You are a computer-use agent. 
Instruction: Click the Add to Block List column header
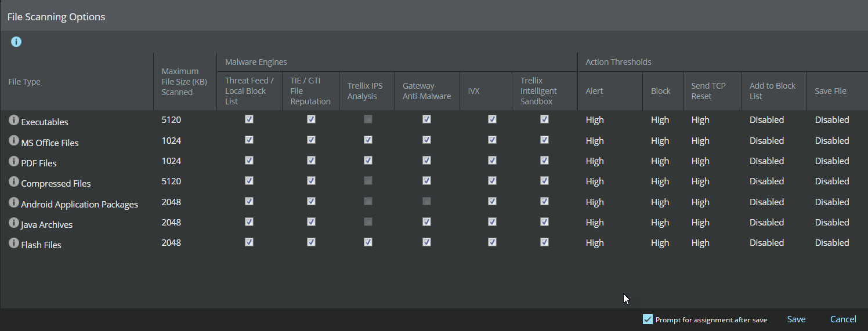click(773, 91)
